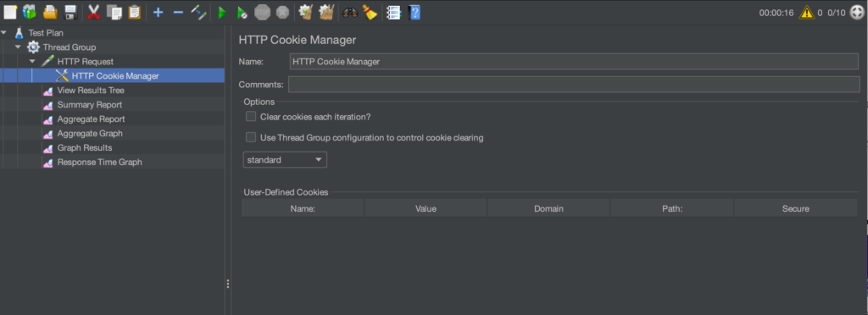Viewport: 868px width, 315px height.
Task: Click the Name: column header
Action: 303,208
